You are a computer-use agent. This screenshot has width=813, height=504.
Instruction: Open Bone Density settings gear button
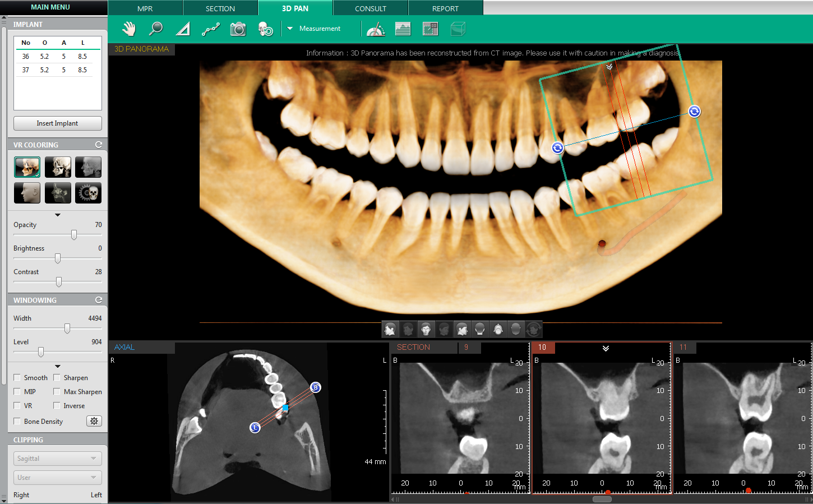[94, 421]
